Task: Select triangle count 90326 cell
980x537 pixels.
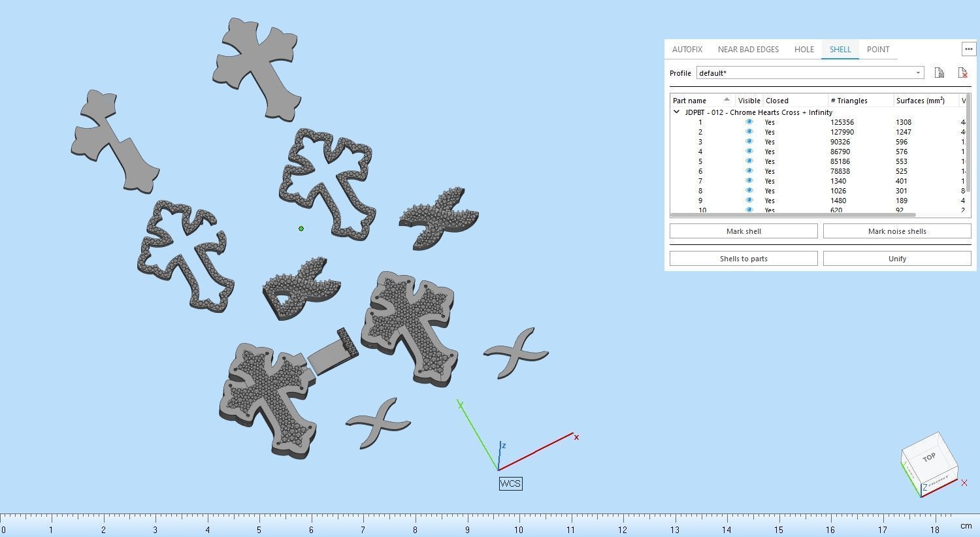Action: [840, 142]
